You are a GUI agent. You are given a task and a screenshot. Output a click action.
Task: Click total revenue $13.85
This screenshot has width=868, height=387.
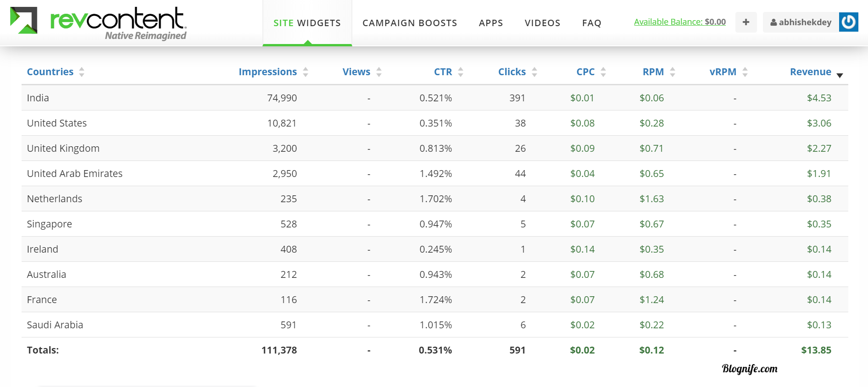[816, 350]
